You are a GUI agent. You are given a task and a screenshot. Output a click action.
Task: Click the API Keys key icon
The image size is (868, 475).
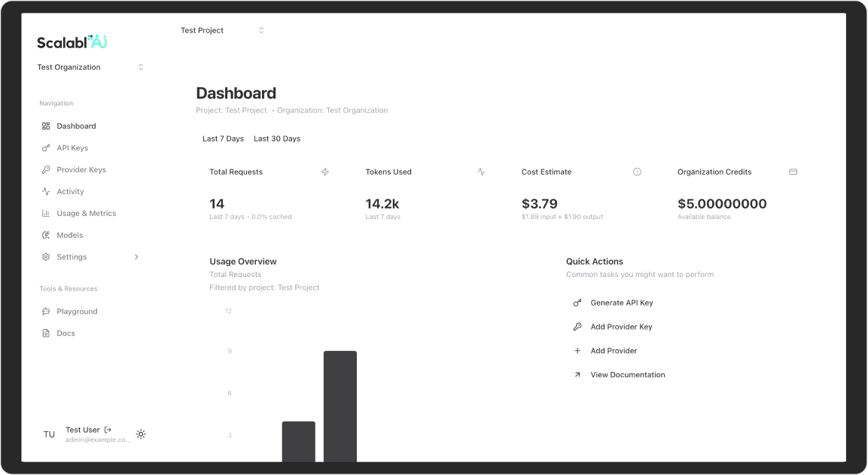(46, 148)
